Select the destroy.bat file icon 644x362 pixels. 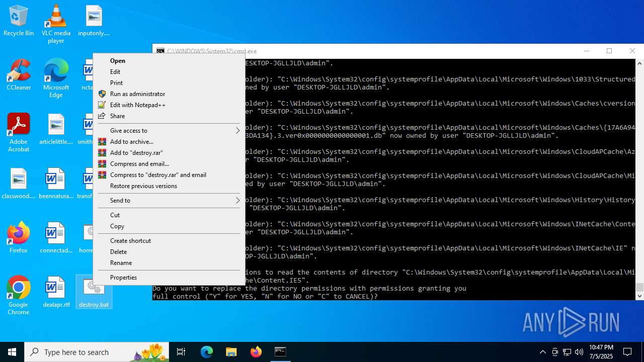tap(94, 292)
